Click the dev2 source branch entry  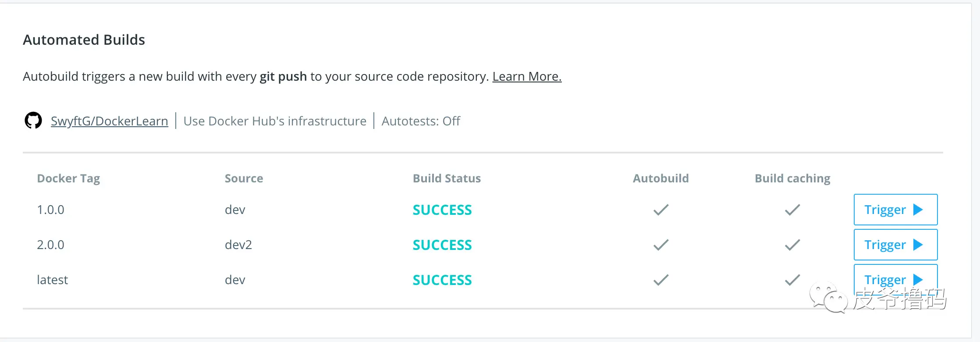coord(238,245)
